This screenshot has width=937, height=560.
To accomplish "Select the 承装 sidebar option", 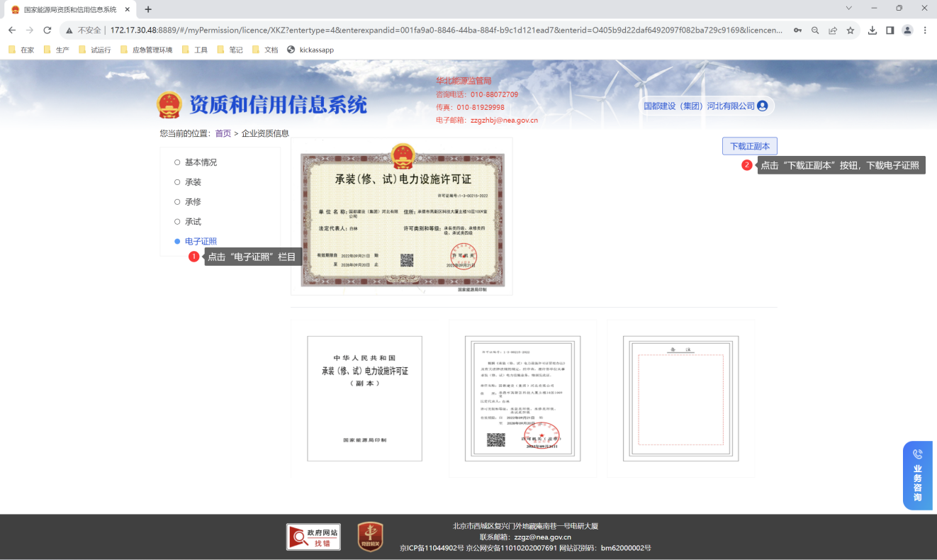I will click(193, 182).
